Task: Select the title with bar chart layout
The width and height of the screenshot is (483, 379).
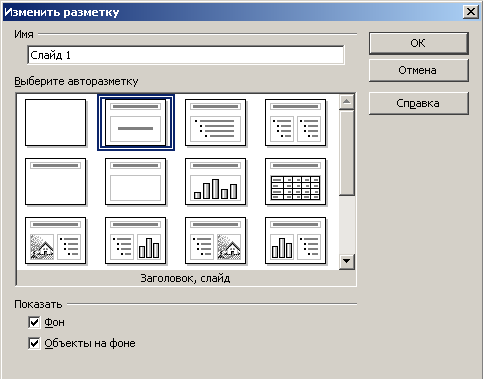Action: pyautogui.click(x=215, y=182)
